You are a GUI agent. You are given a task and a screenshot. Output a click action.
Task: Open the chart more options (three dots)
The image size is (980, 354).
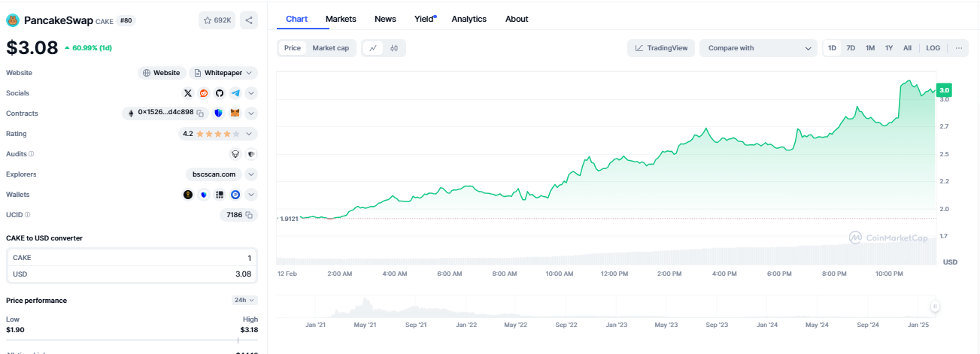[958, 48]
